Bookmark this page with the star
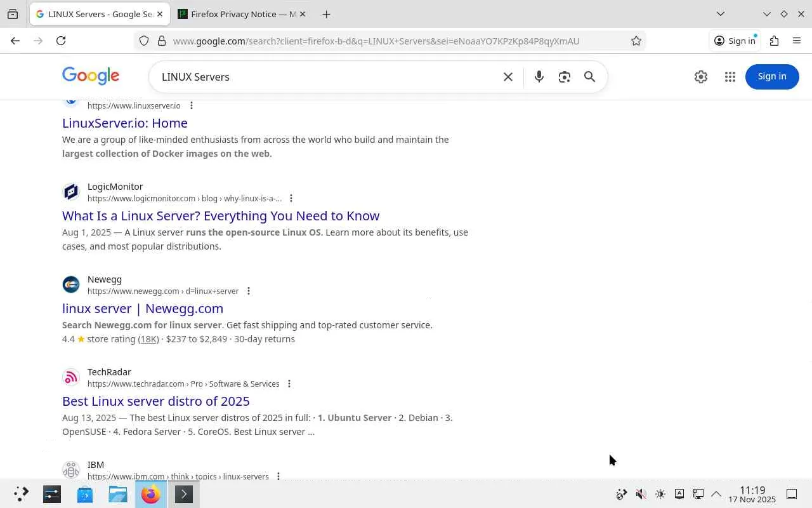Viewport: 812px width, 508px height. pos(636,41)
